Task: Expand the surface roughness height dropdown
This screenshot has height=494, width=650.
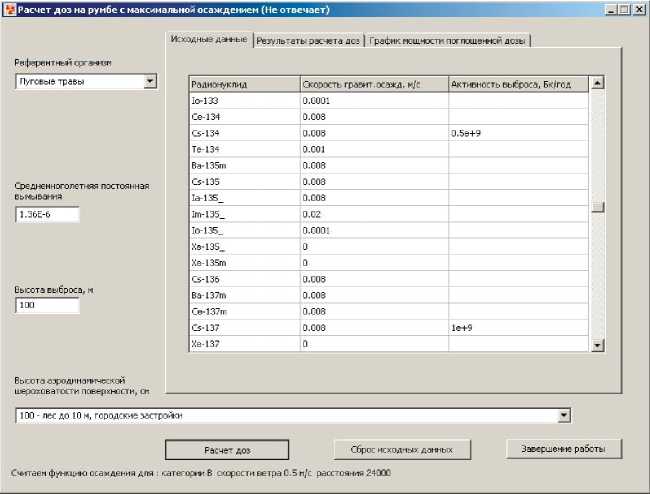Action: pyautogui.click(x=563, y=414)
